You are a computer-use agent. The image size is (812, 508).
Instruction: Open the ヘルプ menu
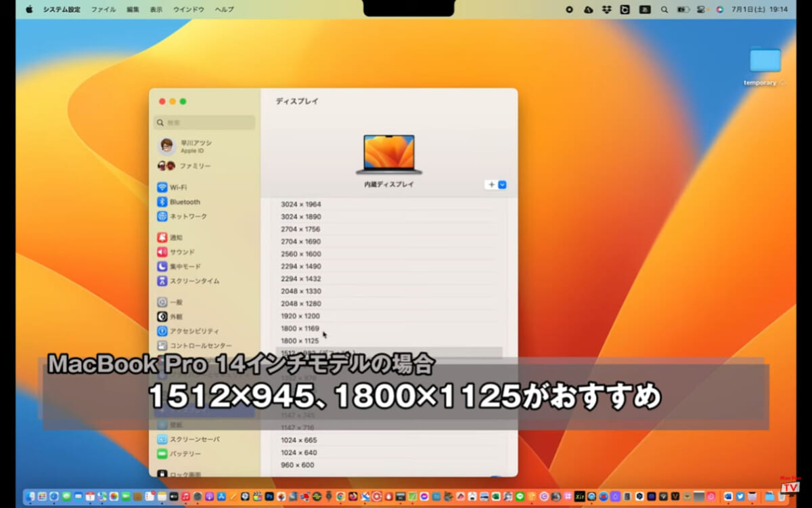click(x=225, y=9)
